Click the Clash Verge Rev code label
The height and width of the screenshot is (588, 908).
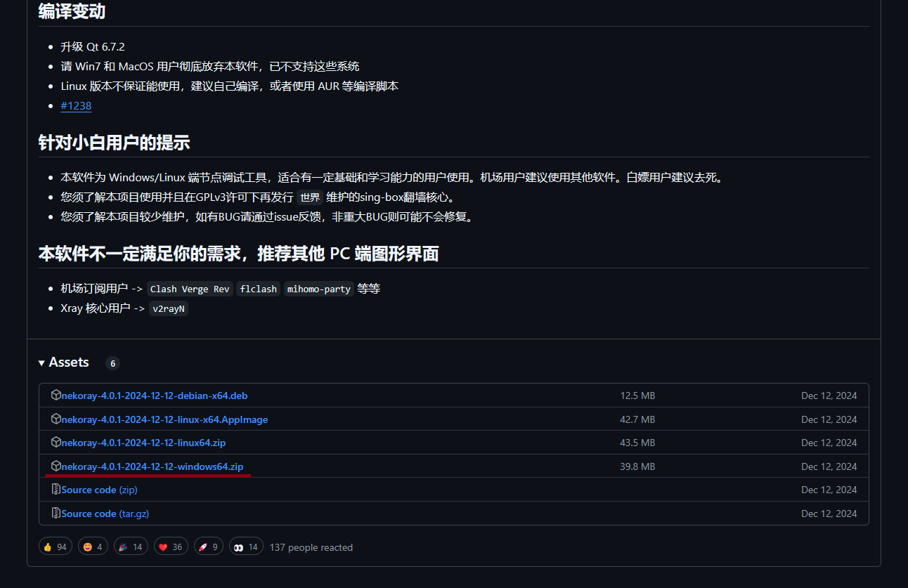click(190, 289)
